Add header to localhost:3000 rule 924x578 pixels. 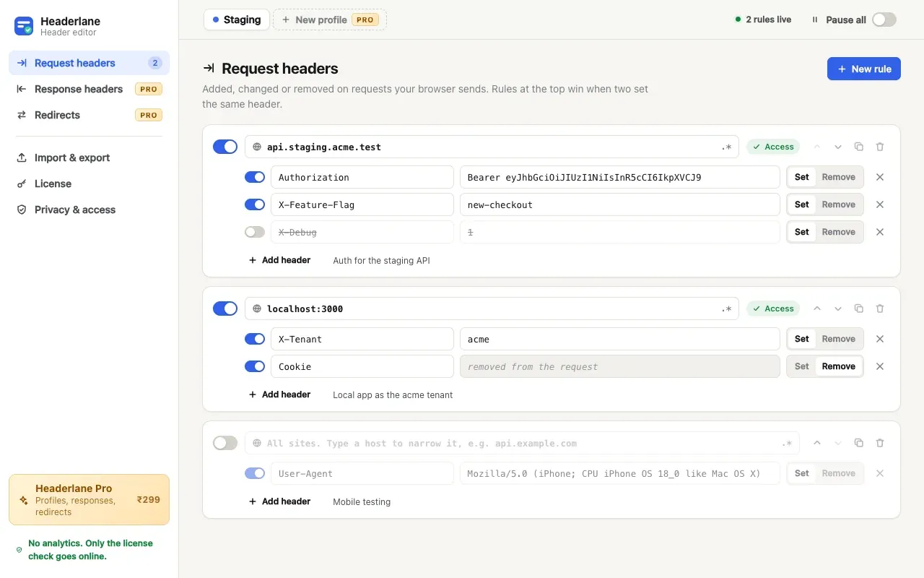coord(279,394)
